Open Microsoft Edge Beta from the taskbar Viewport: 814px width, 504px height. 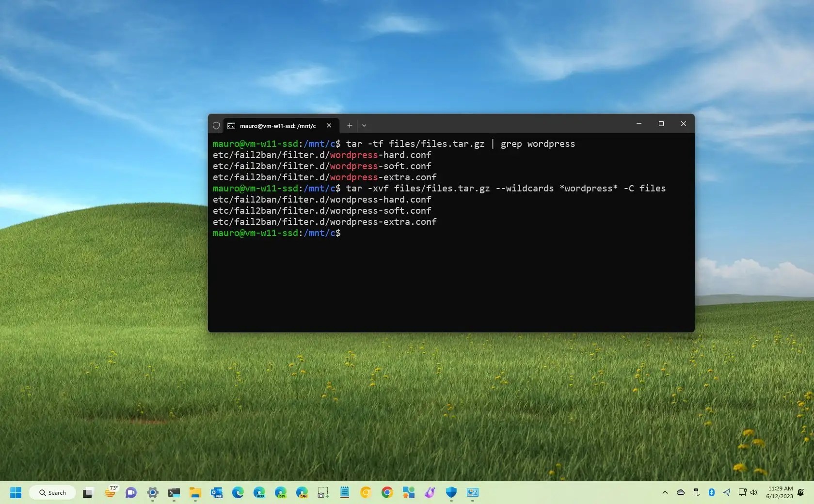259,492
